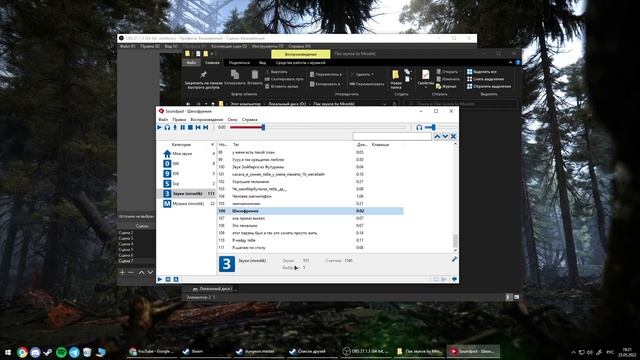Screen dimensions: 640x360
Task: Open Окно menu in Soundpad
Action: point(232,120)
